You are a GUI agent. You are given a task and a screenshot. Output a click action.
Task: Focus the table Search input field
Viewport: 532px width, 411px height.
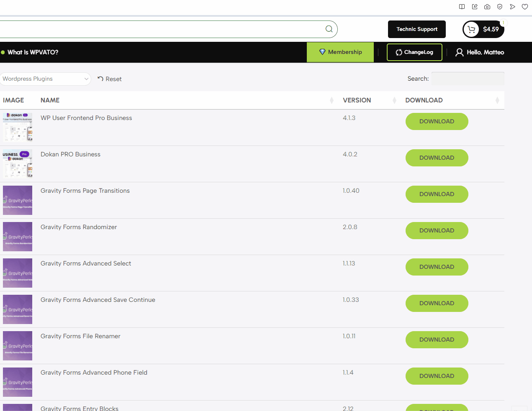[x=468, y=79]
